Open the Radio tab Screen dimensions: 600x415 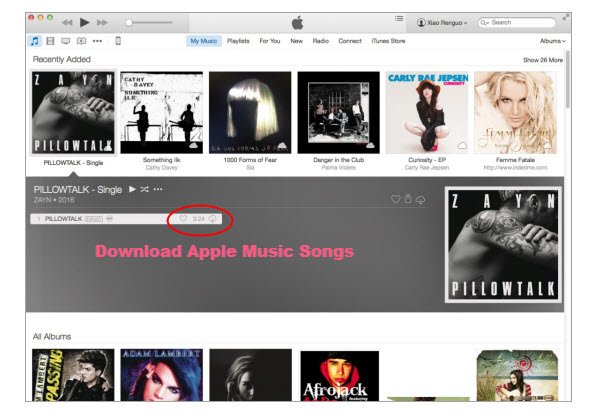coord(321,41)
